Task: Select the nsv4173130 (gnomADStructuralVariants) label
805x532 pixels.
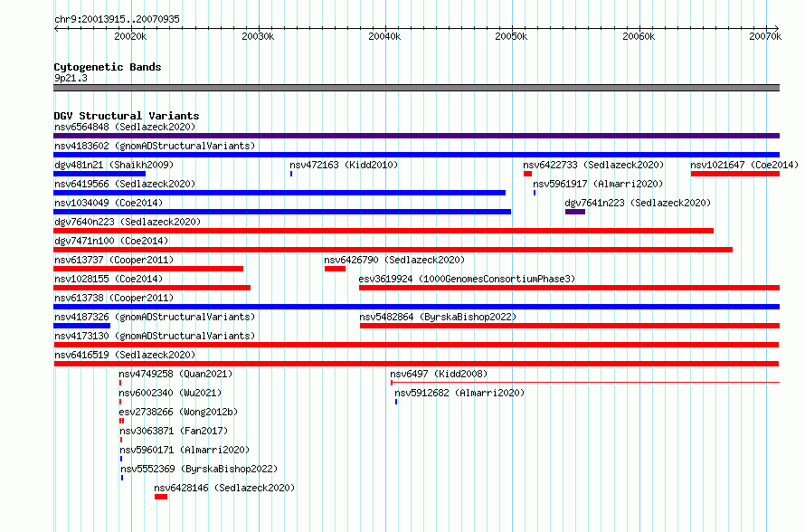Action: (155, 336)
